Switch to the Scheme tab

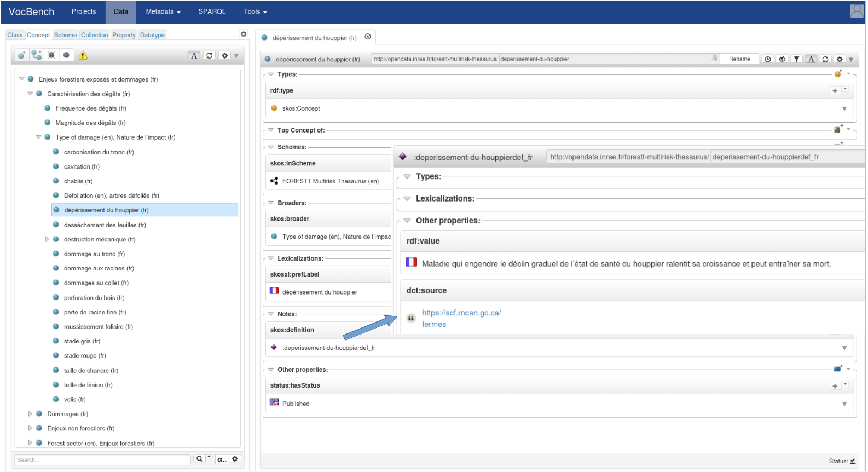65,35
